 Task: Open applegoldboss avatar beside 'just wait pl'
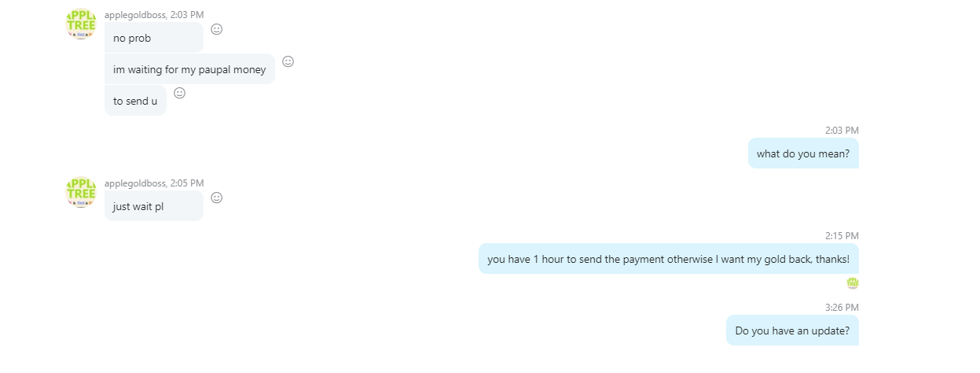(81, 193)
